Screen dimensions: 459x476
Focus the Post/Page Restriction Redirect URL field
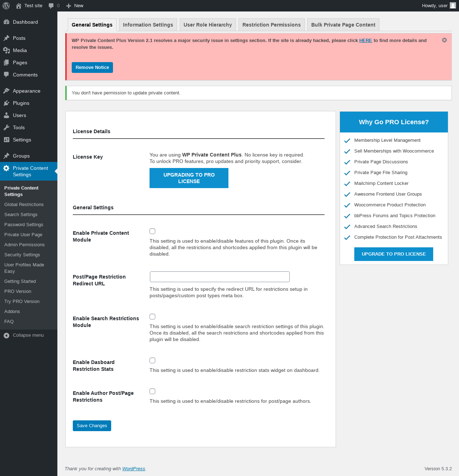219,277
